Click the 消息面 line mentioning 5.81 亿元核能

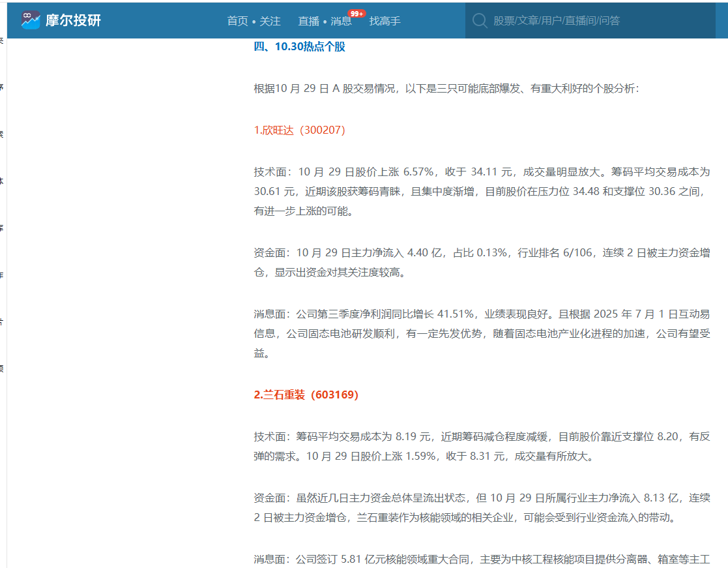pyautogui.click(x=482, y=559)
